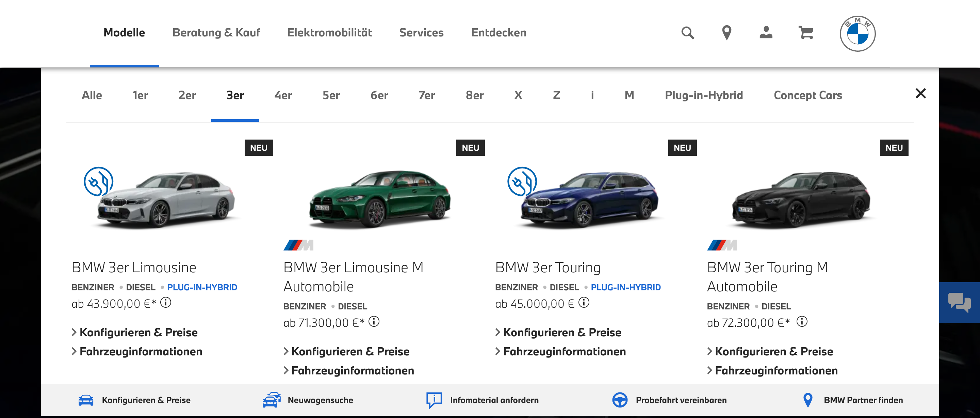This screenshot has width=980, height=418.
Task: Click plug-in hybrid icon on 3er Touring
Action: [x=522, y=181]
